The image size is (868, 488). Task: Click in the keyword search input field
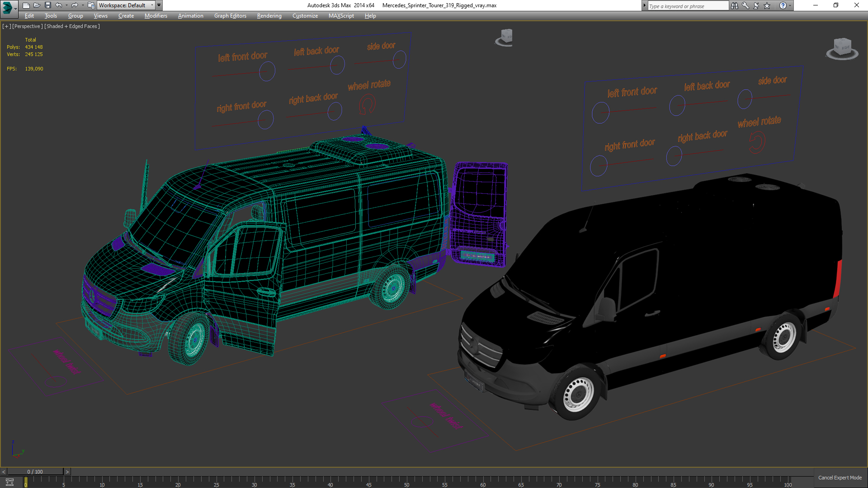[x=688, y=6]
